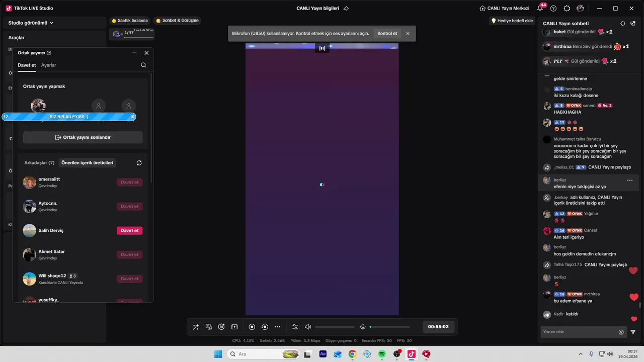Refresh the friends list
Image resolution: width=644 pixels, height=362 pixels.
click(139, 163)
